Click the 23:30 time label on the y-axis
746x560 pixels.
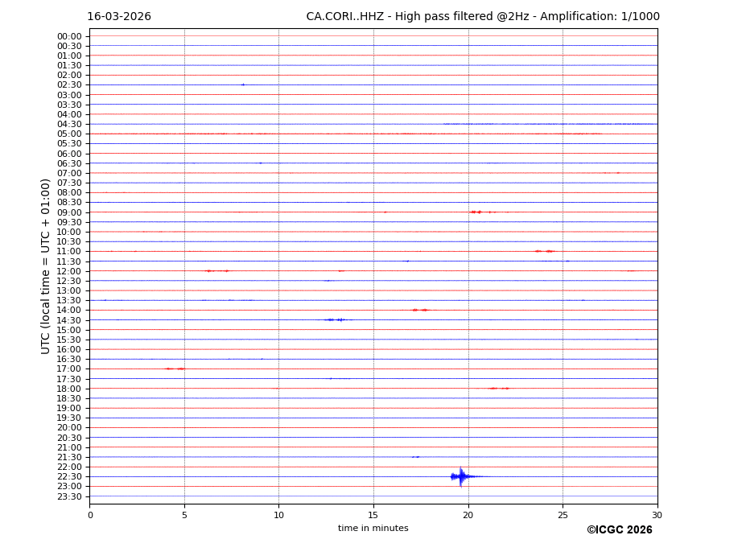[69, 496]
